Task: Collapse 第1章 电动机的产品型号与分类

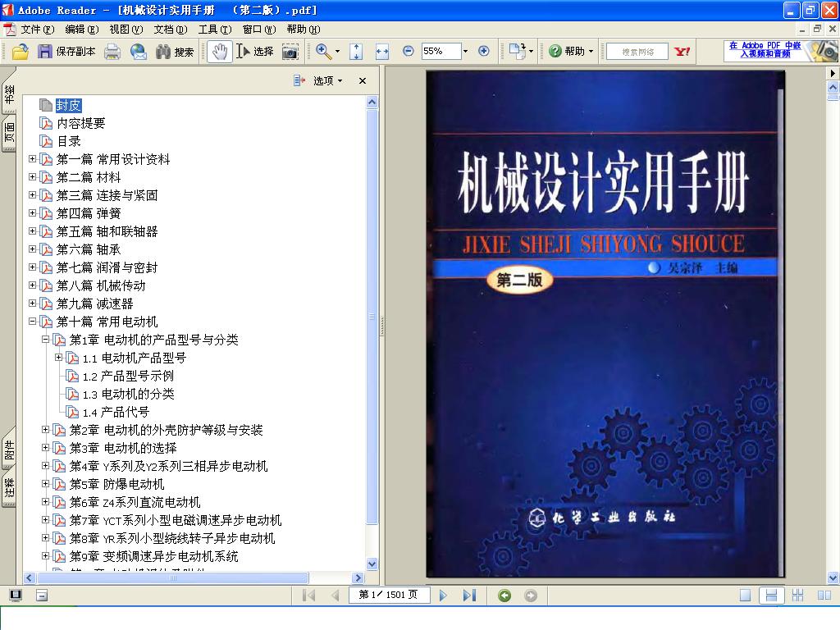Action: pyautogui.click(x=46, y=340)
